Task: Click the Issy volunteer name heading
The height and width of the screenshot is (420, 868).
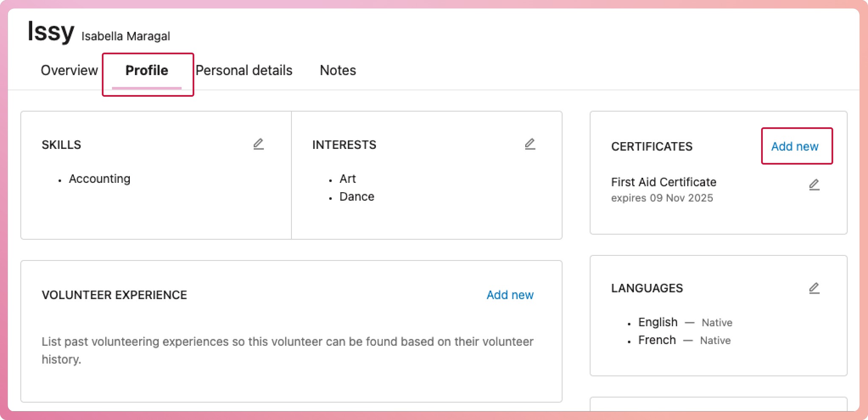Action: pos(51,31)
